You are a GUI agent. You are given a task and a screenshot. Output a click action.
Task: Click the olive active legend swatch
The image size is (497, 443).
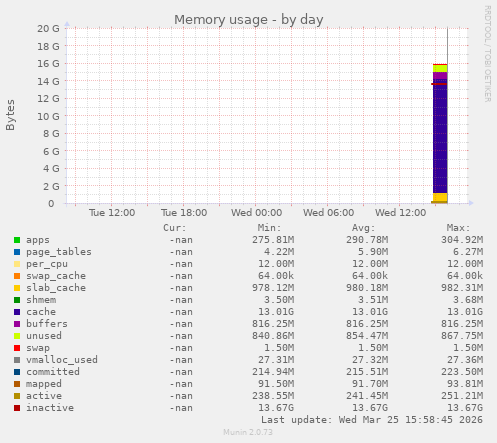pos(17,396)
